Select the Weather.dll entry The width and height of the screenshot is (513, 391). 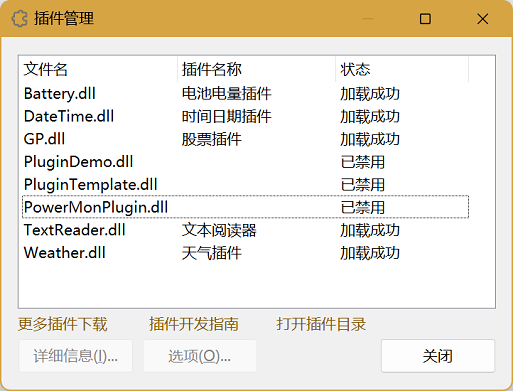65,253
